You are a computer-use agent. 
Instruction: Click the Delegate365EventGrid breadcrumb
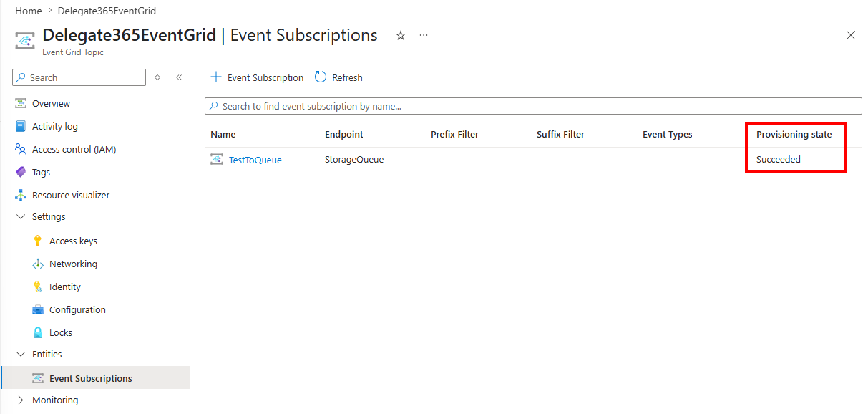point(107,11)
